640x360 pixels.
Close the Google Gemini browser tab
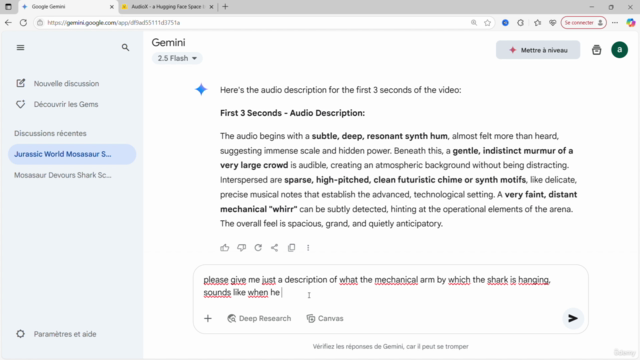click(x=111, y=7)
